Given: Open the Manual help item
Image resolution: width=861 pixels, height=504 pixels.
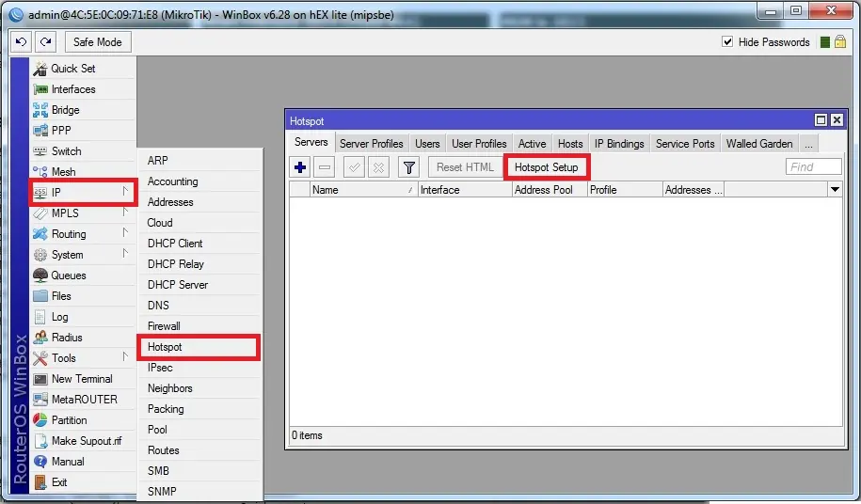Looking at the screenshot, I should [83, 462].
